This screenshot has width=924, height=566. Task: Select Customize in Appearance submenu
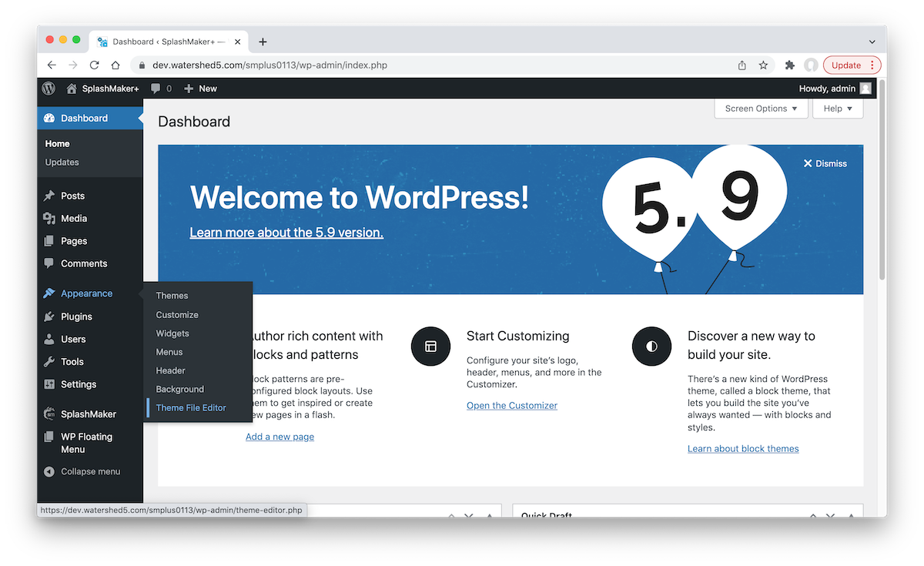pyautogui.click(x=177, y=315)
